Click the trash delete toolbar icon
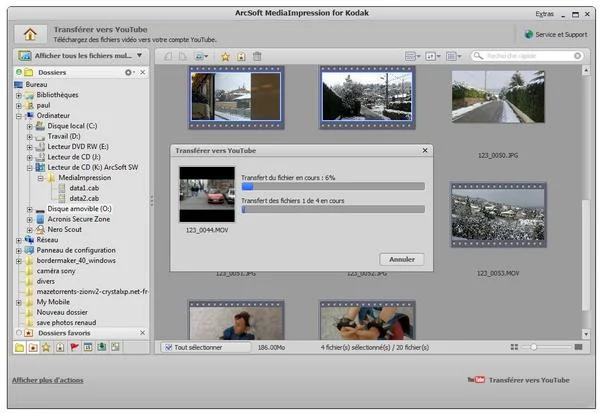The image size is (600, 413). [257, 57]
